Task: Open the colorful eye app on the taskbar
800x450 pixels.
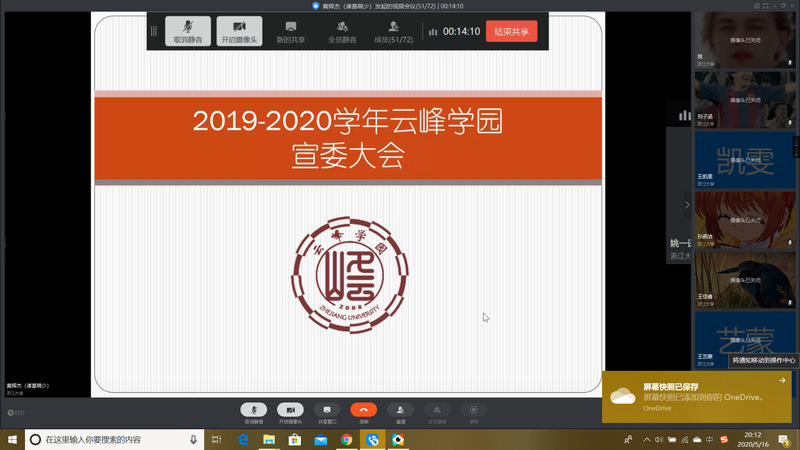Action: click(398, 439)
